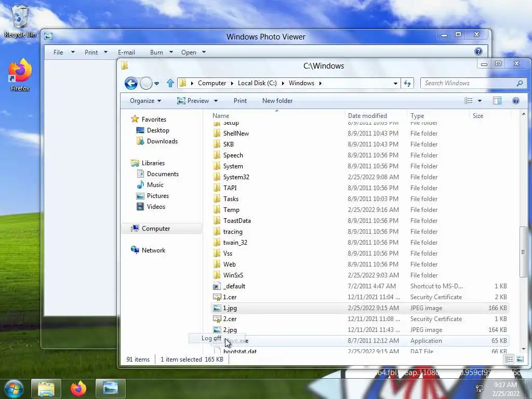
Task: Click Print in Explorer toolbar
Action: pyautogui.click(x=240, y=101)
